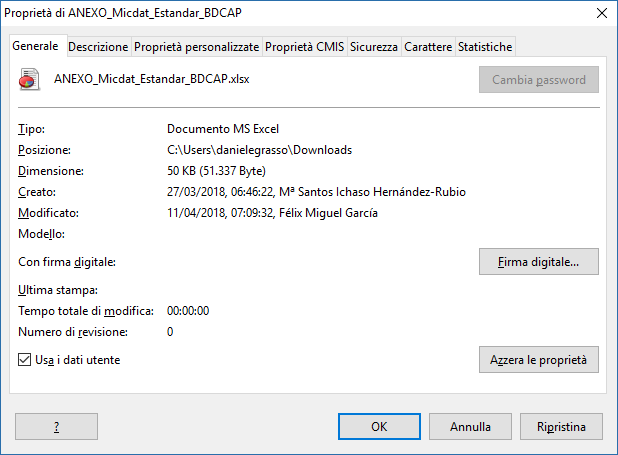Click the spreadsheet document icon

[x=30, y=79]
